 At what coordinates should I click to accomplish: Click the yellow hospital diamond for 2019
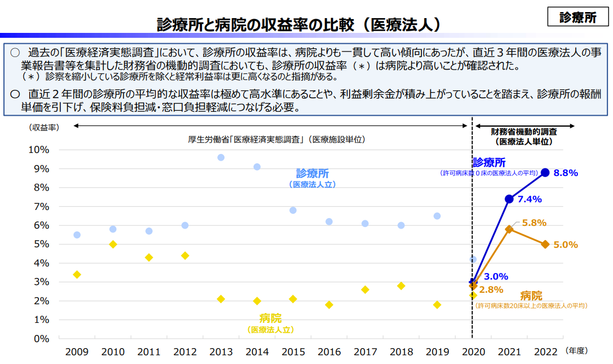pos(437,305)
